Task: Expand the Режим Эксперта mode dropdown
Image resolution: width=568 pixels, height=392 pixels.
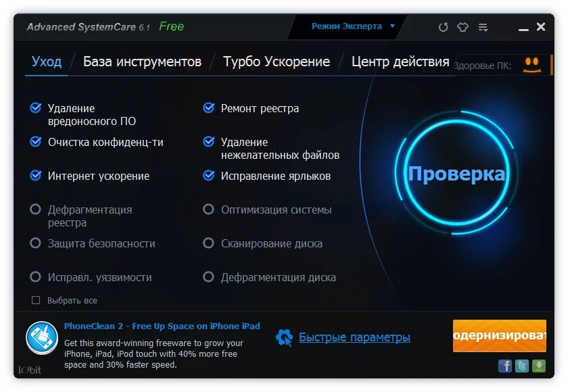Action: point(353,26)
